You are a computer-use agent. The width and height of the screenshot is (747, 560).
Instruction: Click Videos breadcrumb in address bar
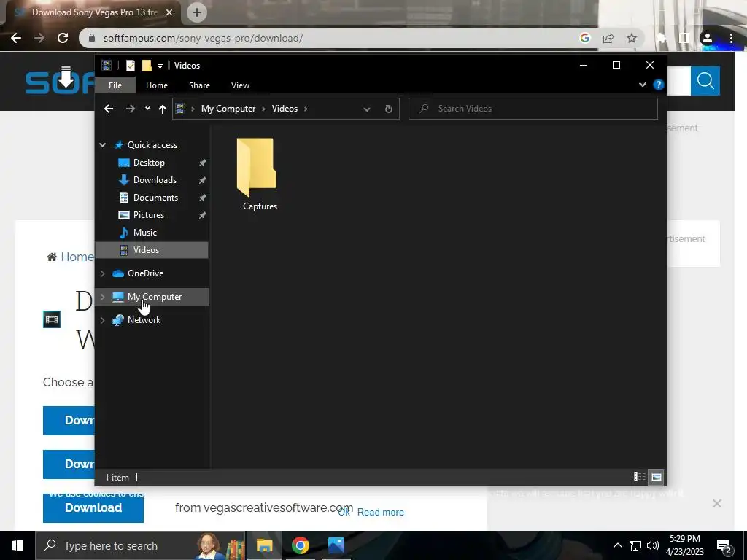[x=285, y=109]
